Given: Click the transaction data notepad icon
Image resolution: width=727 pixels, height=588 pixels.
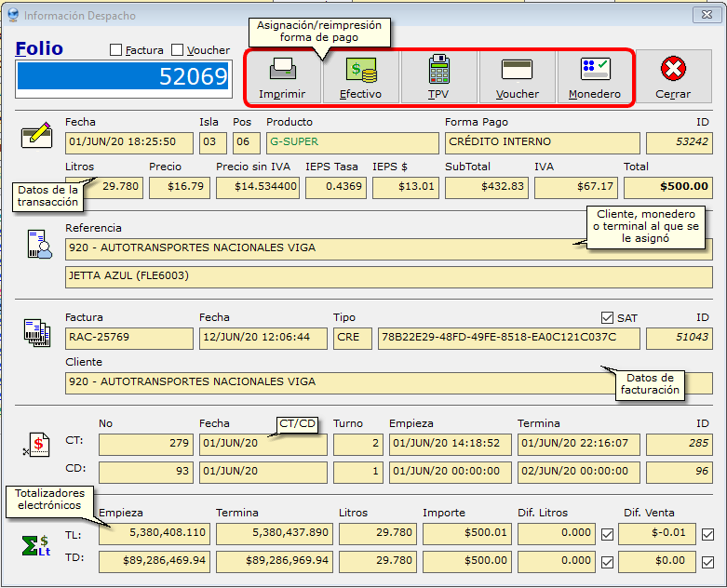Looking at the screenshot, I should tap(35, 137).
